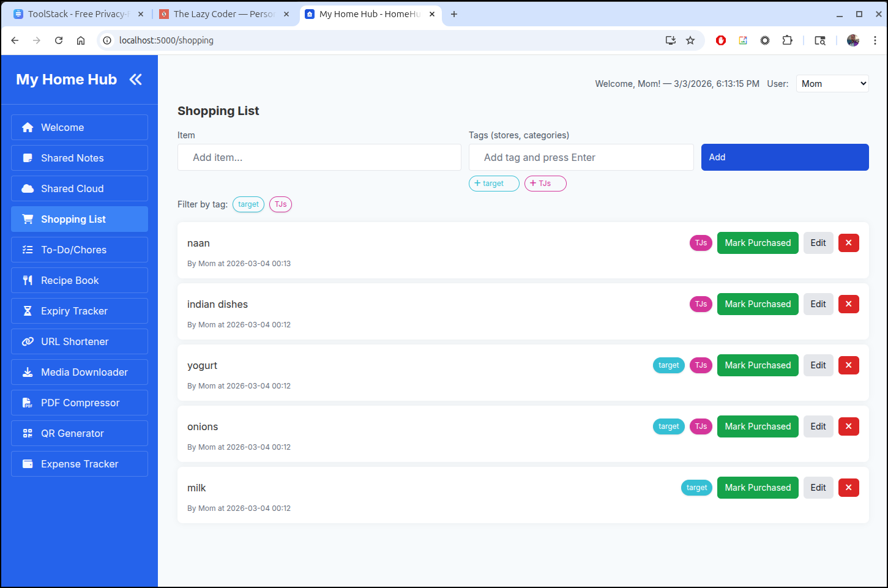Click the Add item text field

point(319,157)
